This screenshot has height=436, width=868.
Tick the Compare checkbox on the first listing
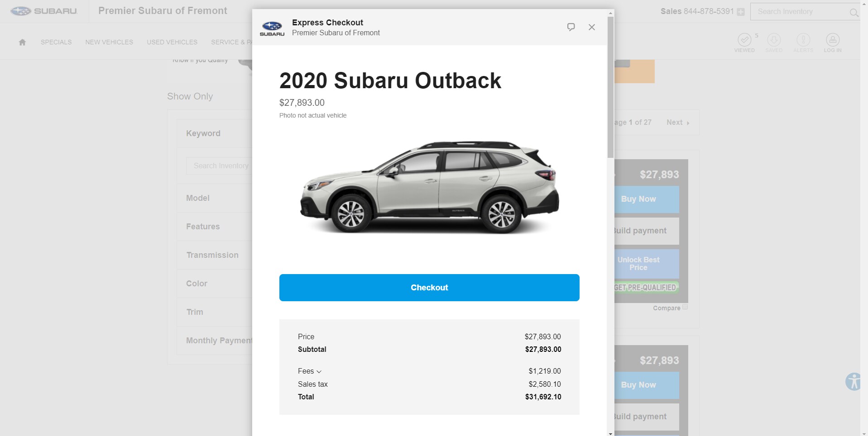pyautogui.click(x=685, y=307)
